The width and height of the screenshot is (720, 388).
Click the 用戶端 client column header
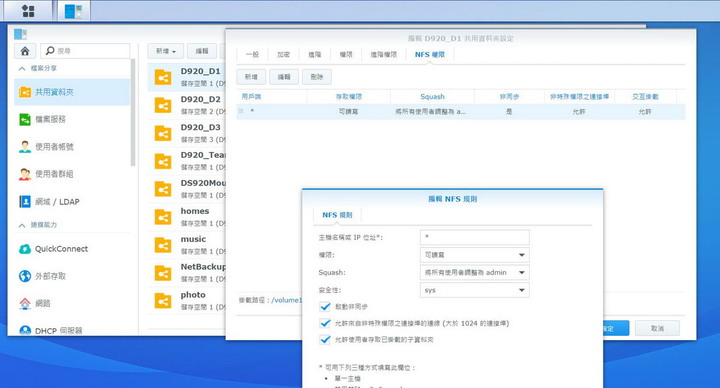coord(271,96)
